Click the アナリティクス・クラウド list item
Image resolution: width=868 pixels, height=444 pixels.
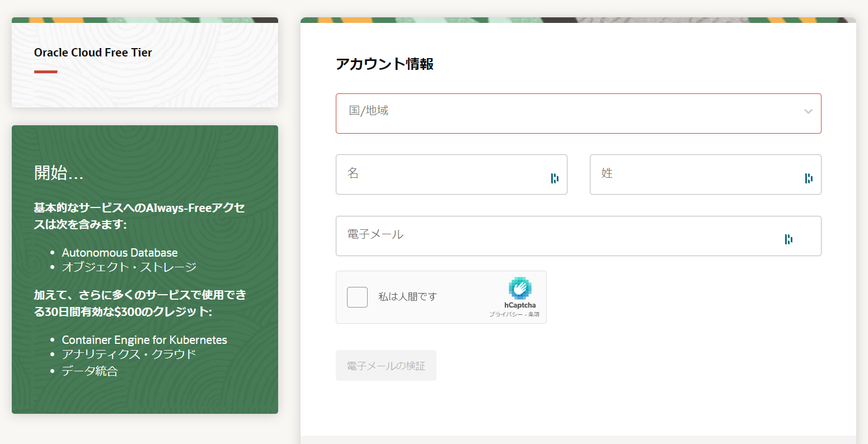pyautogui.click(x=129, y=354)
